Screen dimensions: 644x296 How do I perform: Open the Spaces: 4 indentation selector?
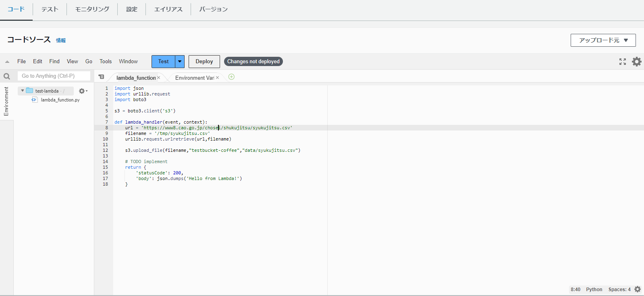(619, 289)
